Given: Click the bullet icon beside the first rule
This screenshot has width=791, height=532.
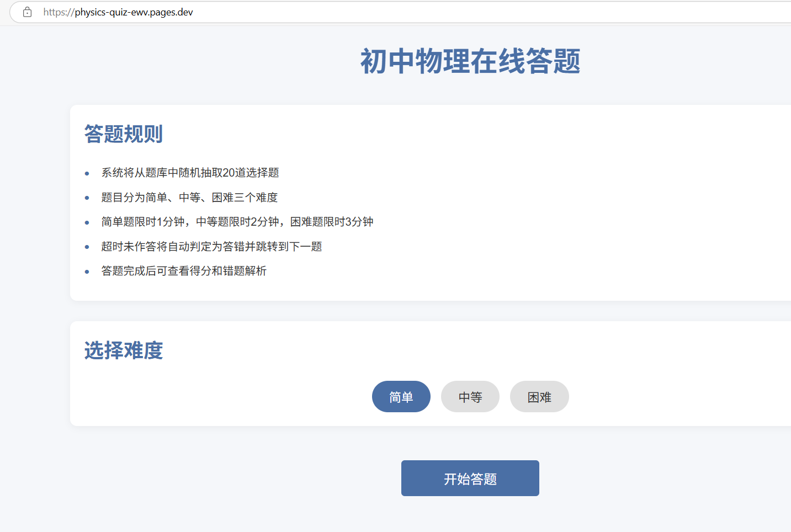Looking at the screenshot, I should tap(87, 173).
